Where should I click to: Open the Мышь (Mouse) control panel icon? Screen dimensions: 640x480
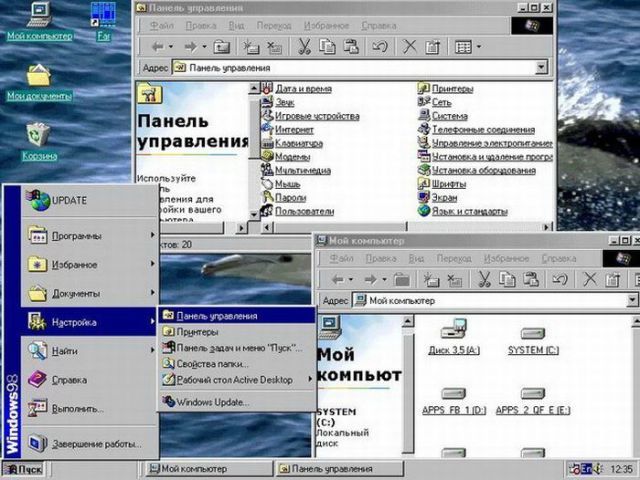pos(287,184)
